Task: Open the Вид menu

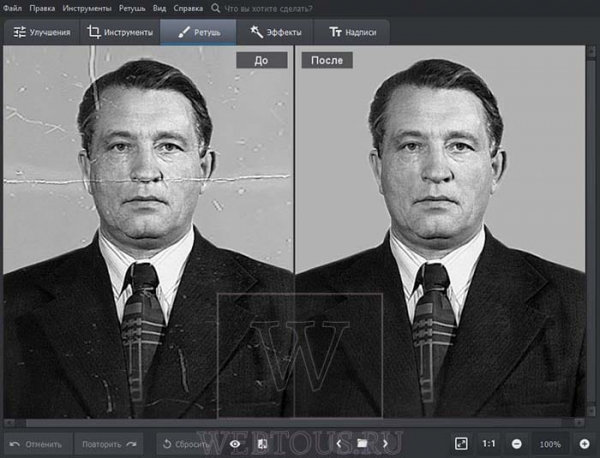Action: click(x=159, y=8)
